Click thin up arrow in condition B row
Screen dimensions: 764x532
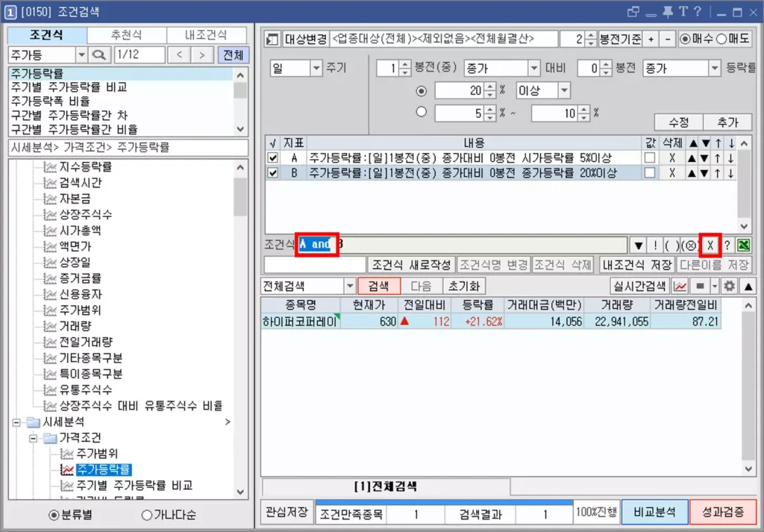[718, 172]
